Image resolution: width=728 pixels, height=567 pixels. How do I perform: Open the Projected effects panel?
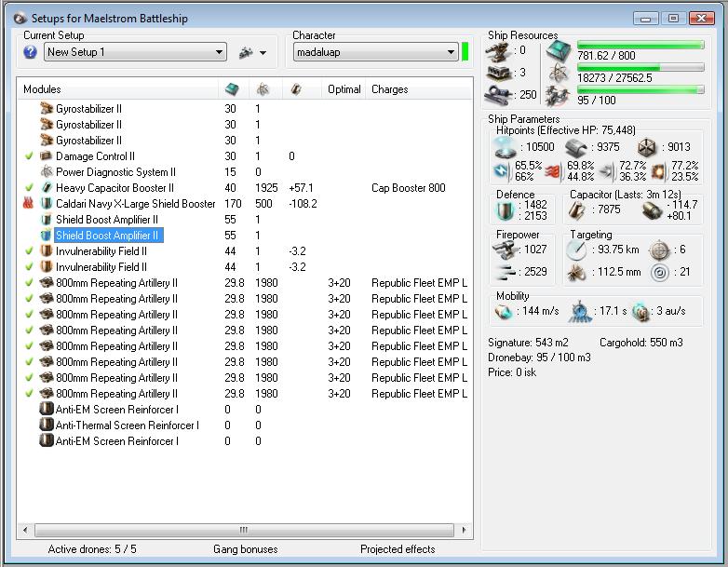(x=398, y=549)
